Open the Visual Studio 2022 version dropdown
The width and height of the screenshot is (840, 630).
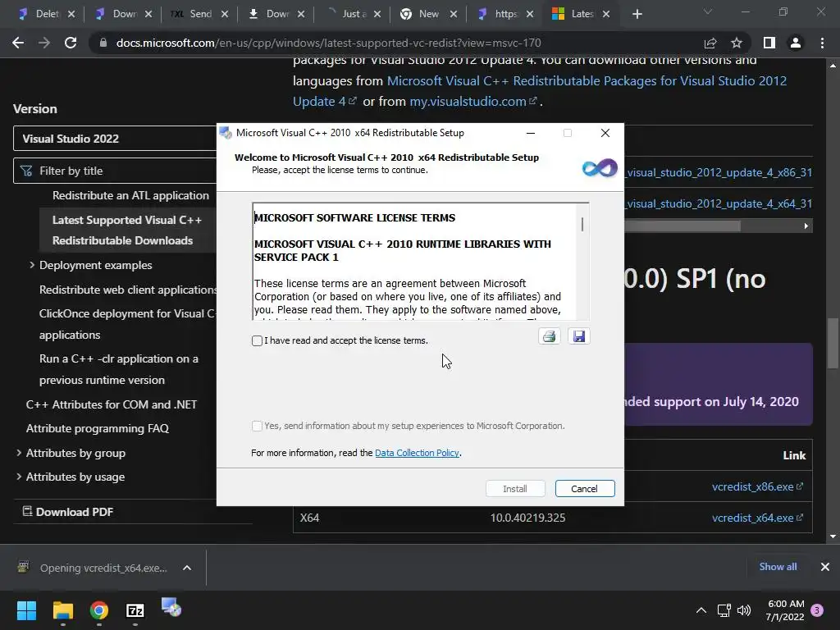(x=115, y=139)
